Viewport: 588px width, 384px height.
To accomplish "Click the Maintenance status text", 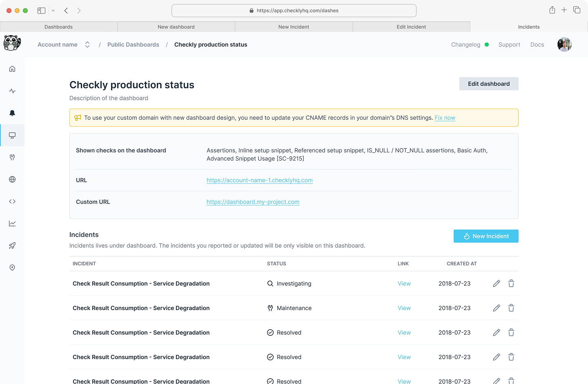I will [x=294, y=308].
